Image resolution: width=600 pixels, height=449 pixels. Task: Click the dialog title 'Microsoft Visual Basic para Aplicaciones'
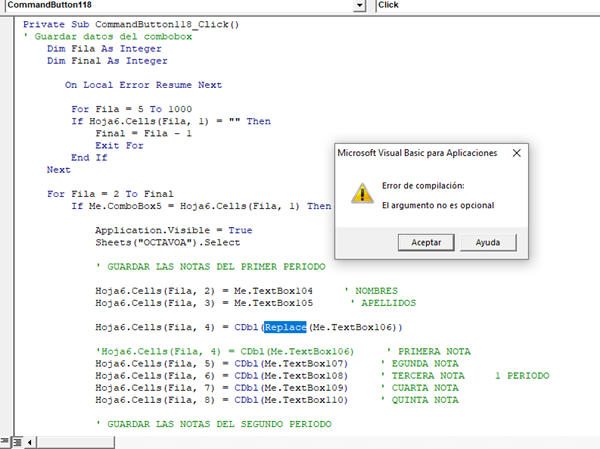tap(417, 153)
